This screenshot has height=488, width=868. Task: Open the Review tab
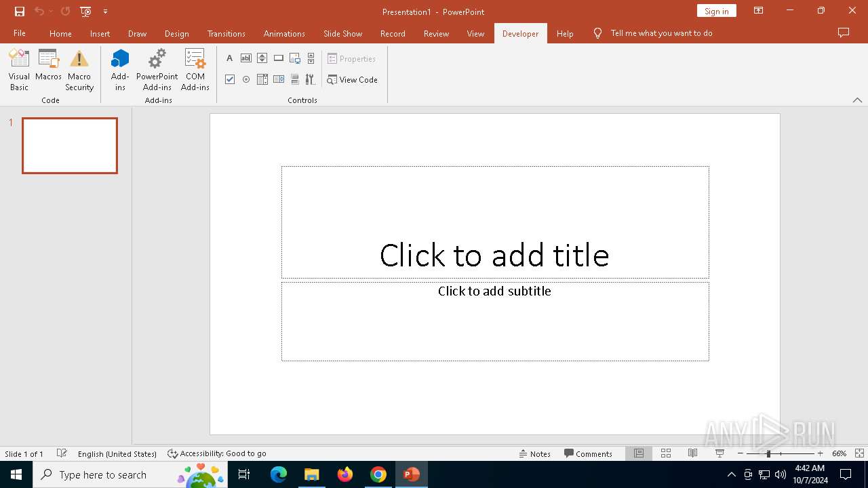click(436, 33)
